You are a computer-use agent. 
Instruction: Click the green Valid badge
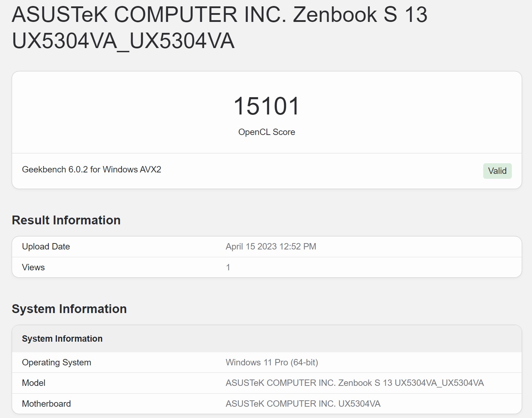(x=497, y=171)
